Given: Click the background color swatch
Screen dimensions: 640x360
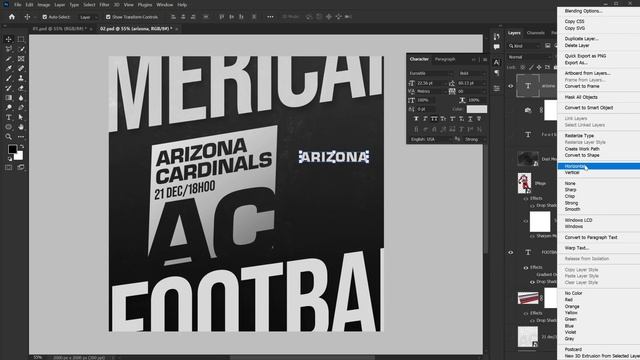Looking at the screenshot, I should click(x=18, y=156).
